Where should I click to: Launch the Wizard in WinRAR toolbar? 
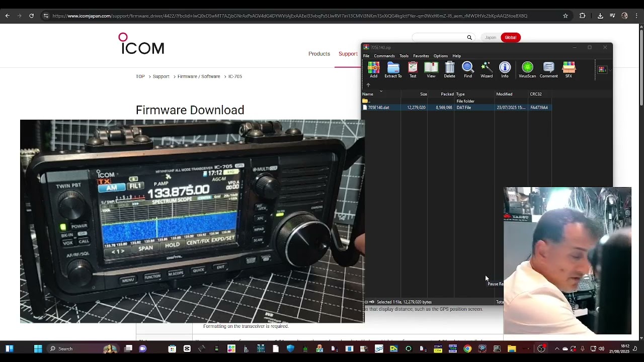[x=487, y=70]
